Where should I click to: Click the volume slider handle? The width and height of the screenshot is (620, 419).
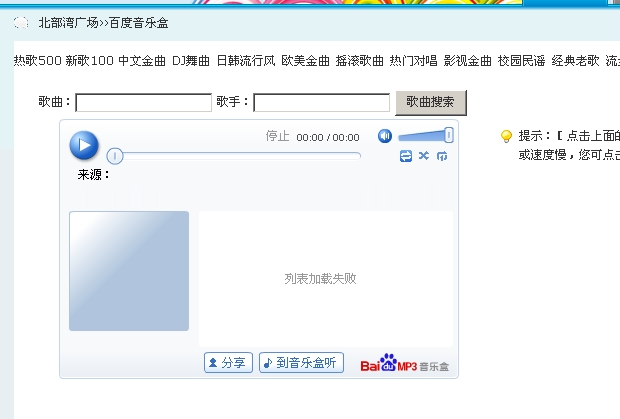(x=448, y=136)
